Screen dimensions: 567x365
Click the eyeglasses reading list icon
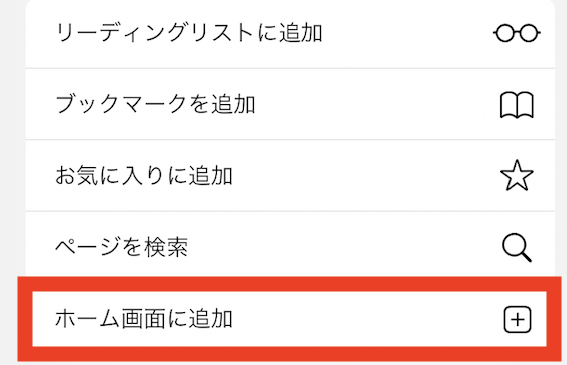(x=516, y=33)
